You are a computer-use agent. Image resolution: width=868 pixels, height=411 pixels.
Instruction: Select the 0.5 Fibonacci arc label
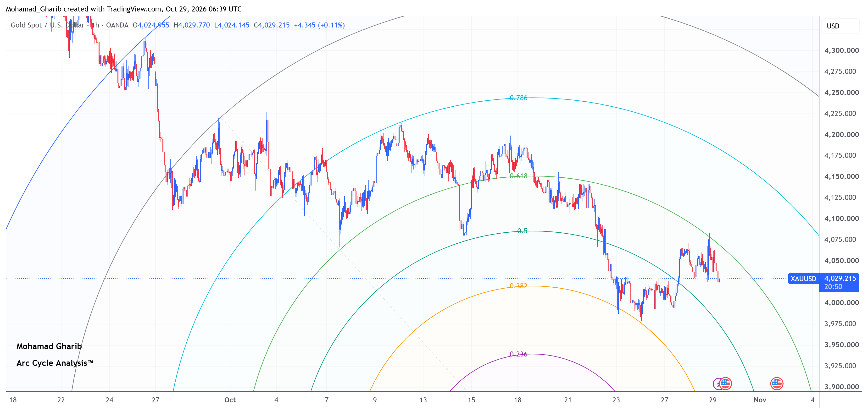tap(522, 231)
